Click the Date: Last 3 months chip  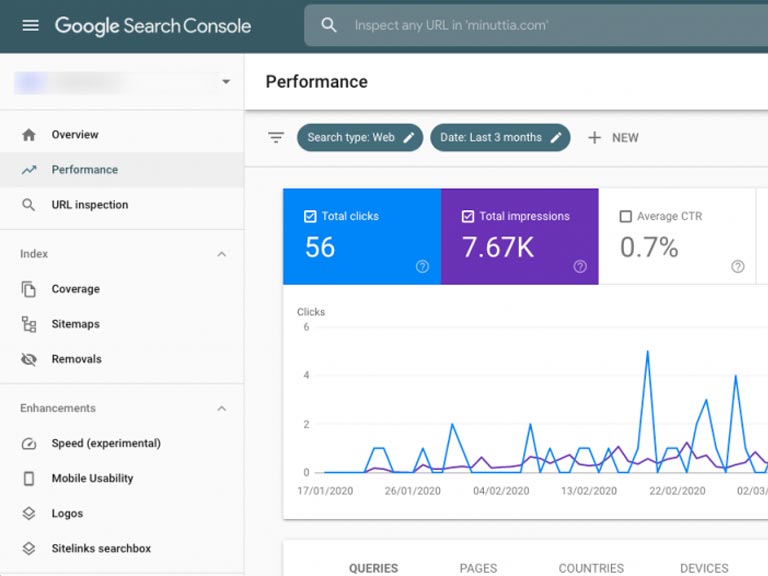click(500, 138)
